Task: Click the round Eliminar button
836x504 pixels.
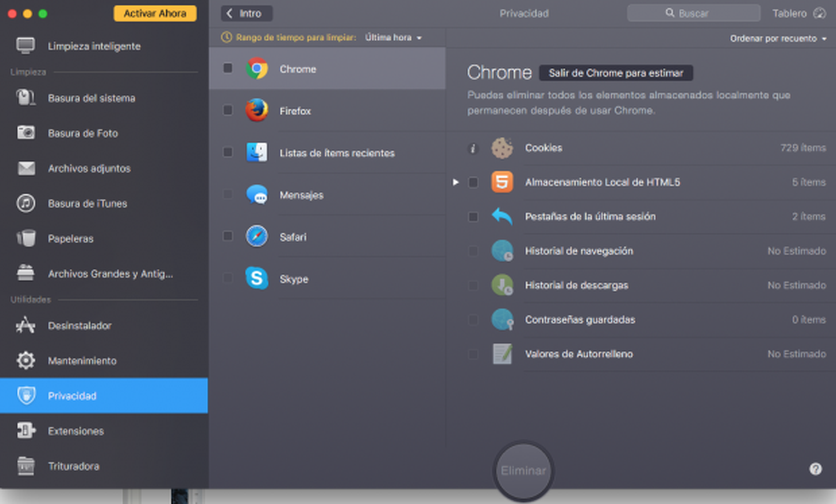Action: click(x=523, y=471)
